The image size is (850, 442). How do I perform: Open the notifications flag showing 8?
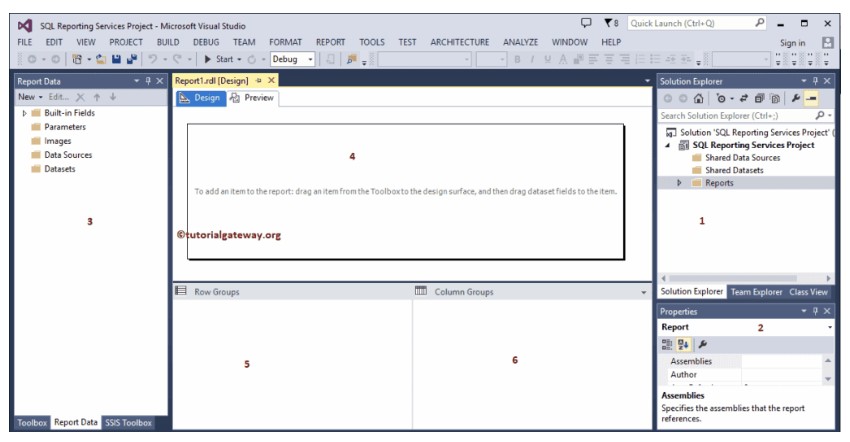(611, 23)
